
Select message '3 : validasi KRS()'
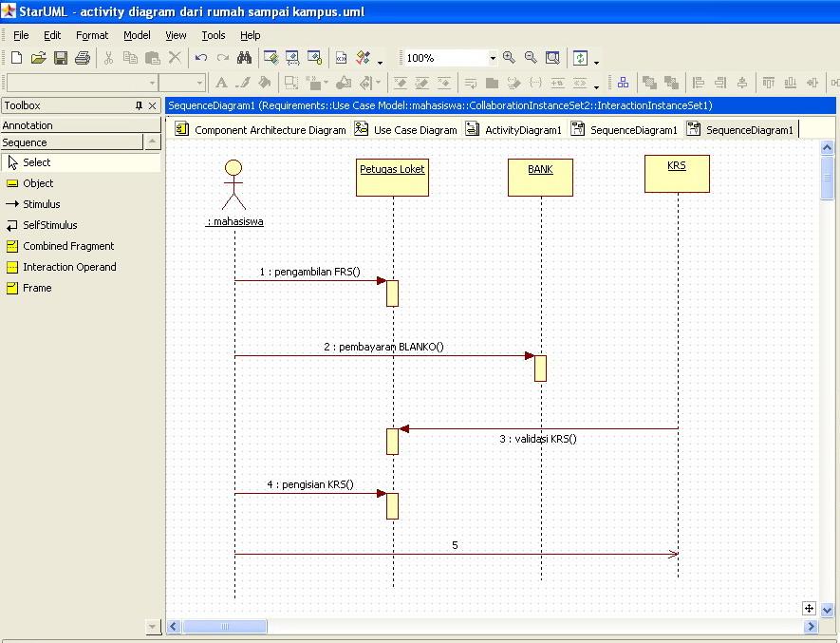coord(538,439)
